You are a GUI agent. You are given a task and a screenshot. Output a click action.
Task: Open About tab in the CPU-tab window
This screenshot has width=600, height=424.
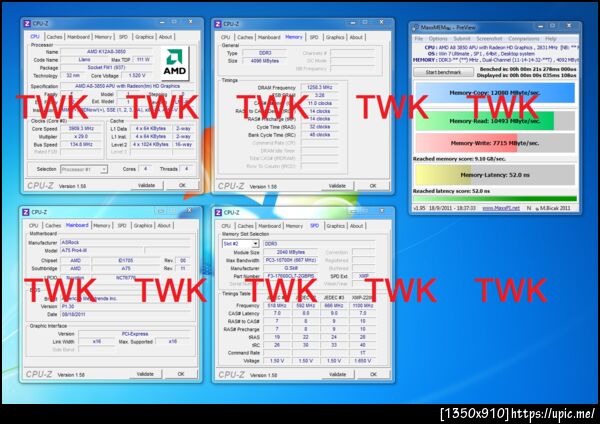point(165,37)
